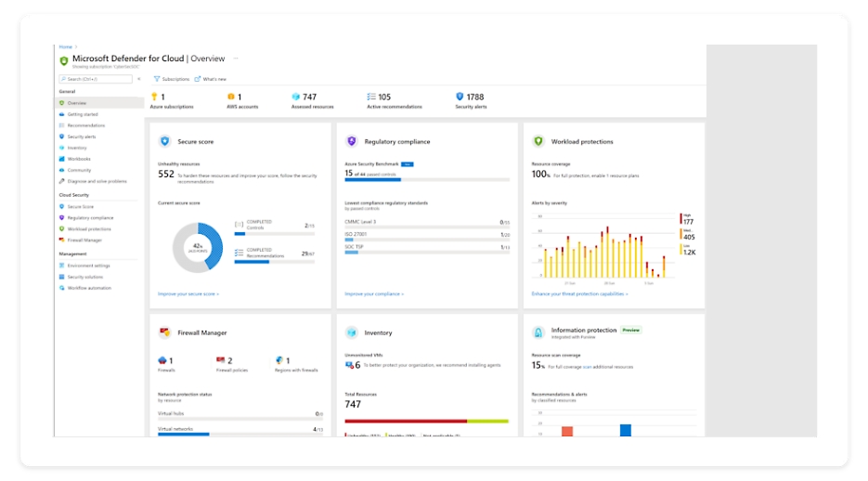Go to Environment settings in Management
The height and width of the screenshot is (481, 868).
click(x=88, y=266)
